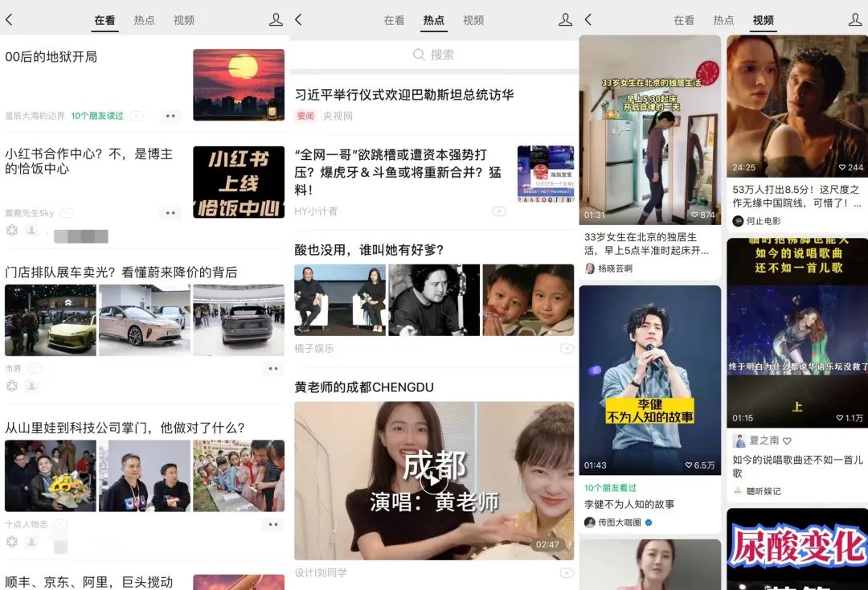Switch to the 在看 tab in the middle panel
This screenshot has width=868, height=590.
394,20
